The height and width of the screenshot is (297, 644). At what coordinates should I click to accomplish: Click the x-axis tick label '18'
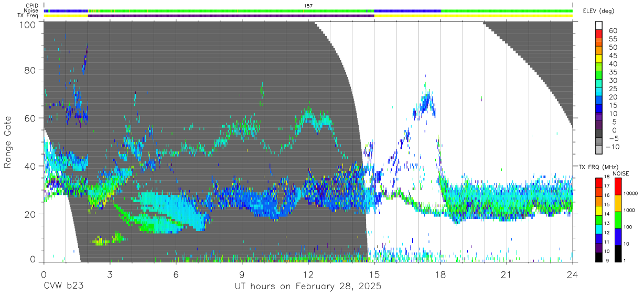pyautogui.click(x=441, y=274)
